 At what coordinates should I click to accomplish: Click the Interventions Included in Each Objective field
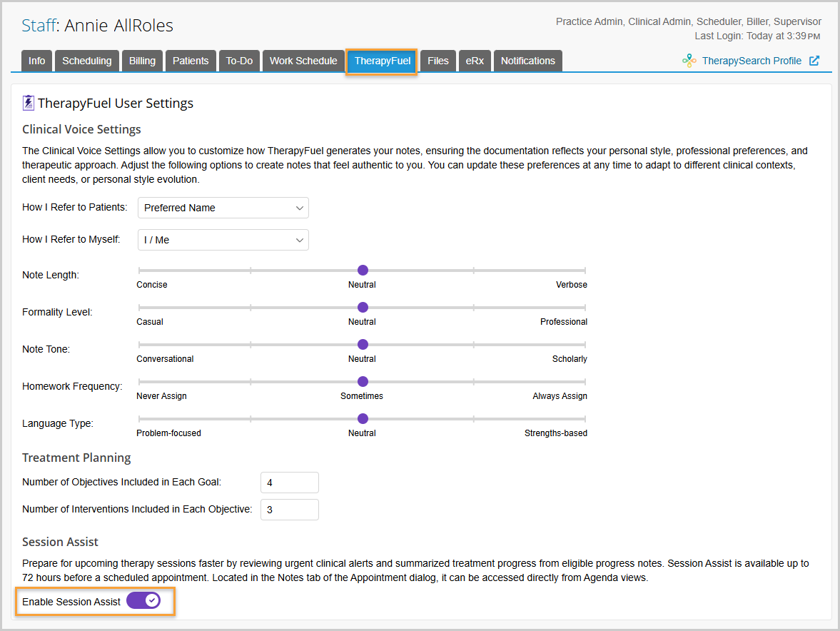tap(289, 510)
